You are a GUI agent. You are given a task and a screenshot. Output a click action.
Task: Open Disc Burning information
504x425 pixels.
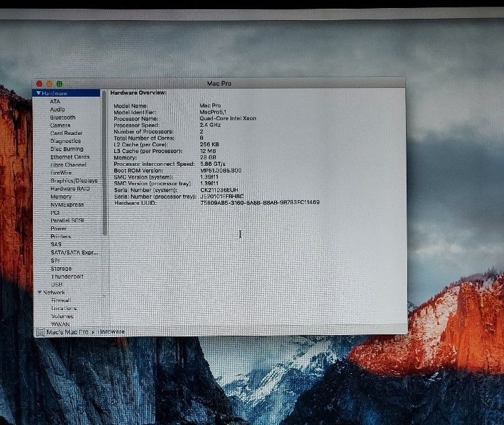pos(67,149)
